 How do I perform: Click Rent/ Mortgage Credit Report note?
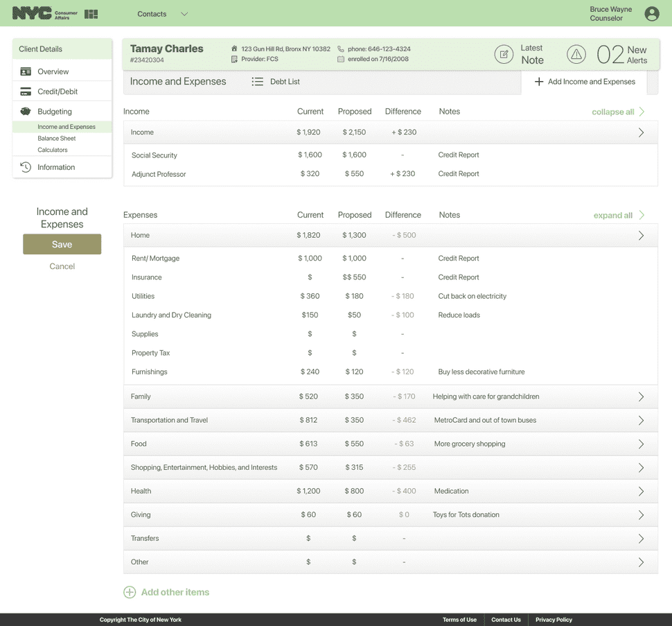[x=459, y=259]
